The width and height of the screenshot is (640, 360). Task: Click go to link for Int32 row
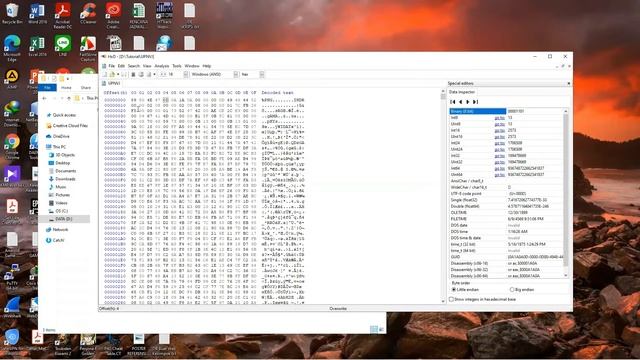[x=500, y=156]
